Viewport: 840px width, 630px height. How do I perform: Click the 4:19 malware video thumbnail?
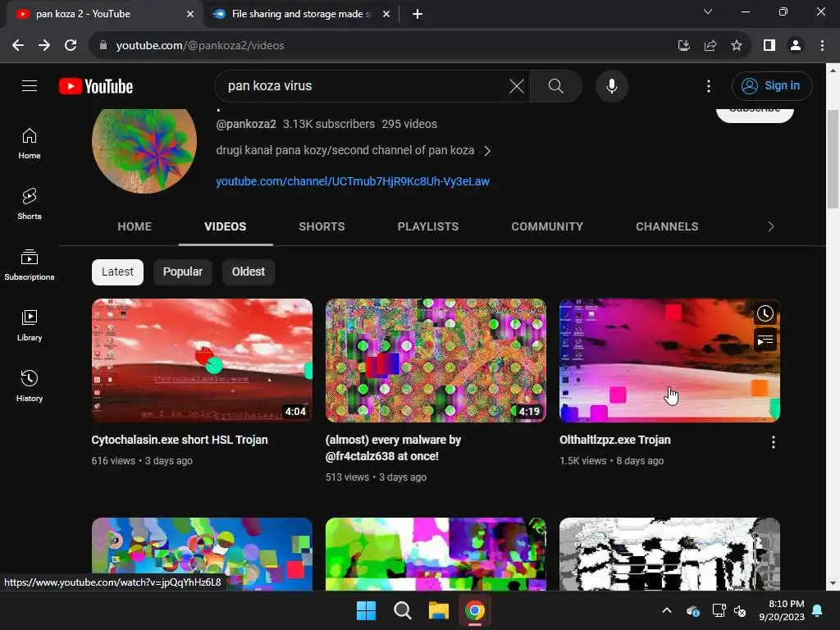[436, 361]
